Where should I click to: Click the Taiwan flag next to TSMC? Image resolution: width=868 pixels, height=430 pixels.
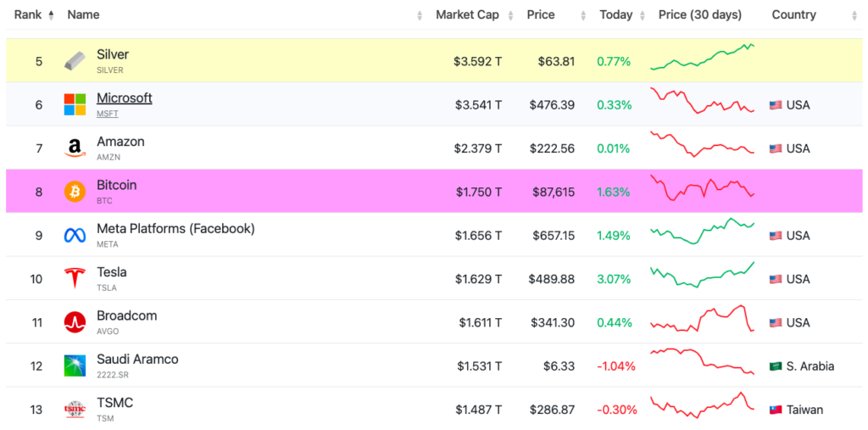(775, 410)
